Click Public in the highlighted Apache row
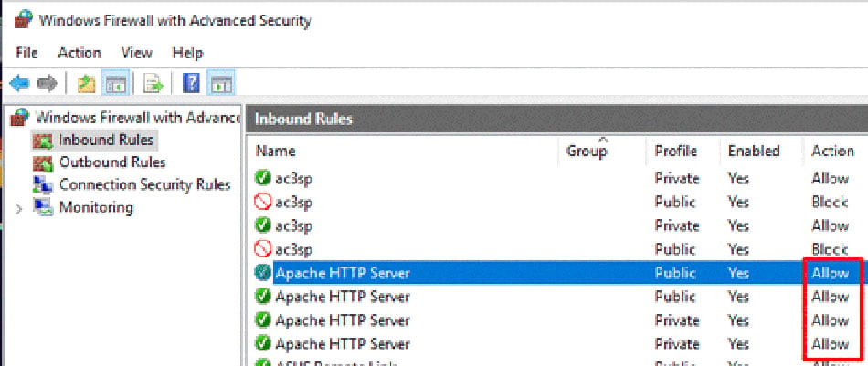 point(675,273)
